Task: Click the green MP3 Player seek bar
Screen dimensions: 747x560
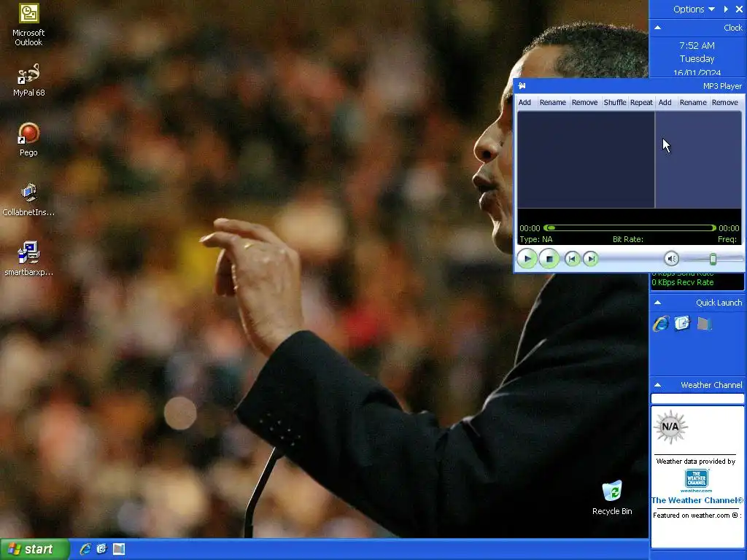Action: [630, 228]
